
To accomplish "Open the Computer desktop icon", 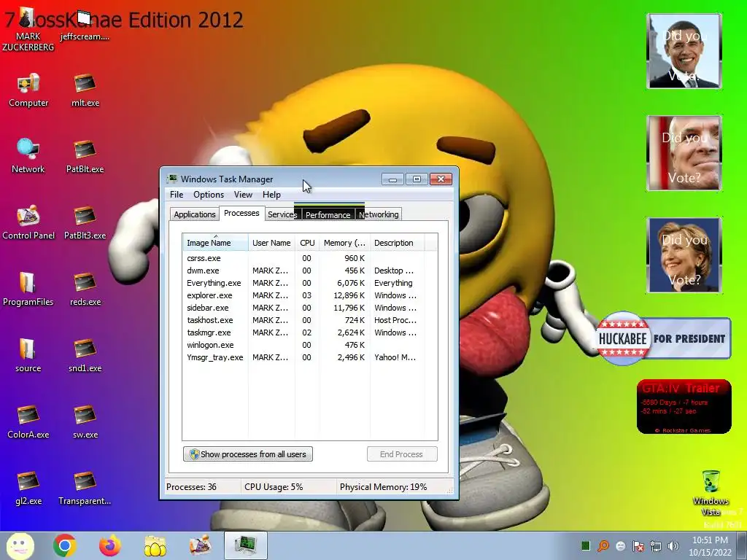I will [28, 90].
